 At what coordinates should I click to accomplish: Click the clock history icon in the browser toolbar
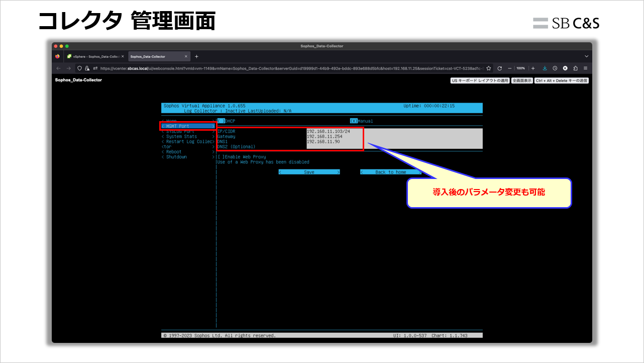point(555,68)
